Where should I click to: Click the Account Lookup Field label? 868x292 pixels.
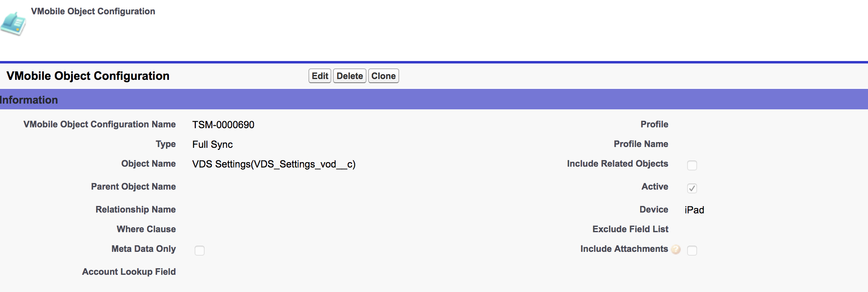(129, 272)
